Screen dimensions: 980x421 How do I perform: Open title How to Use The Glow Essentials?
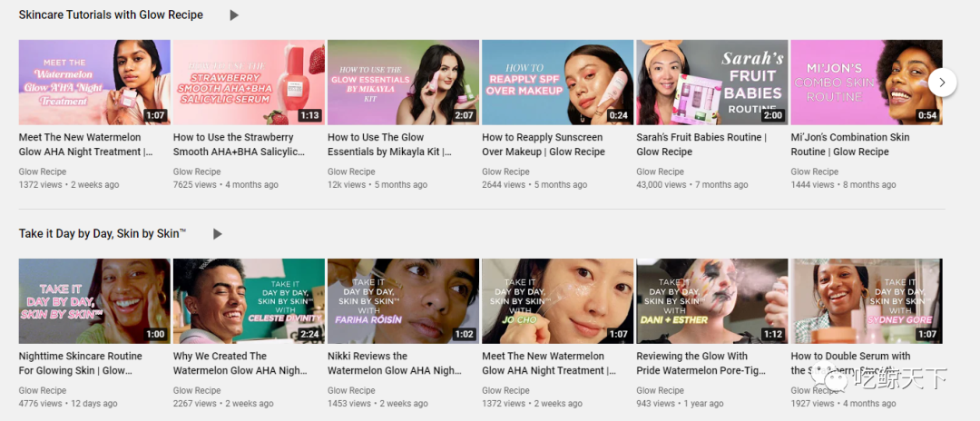[389, 144]
